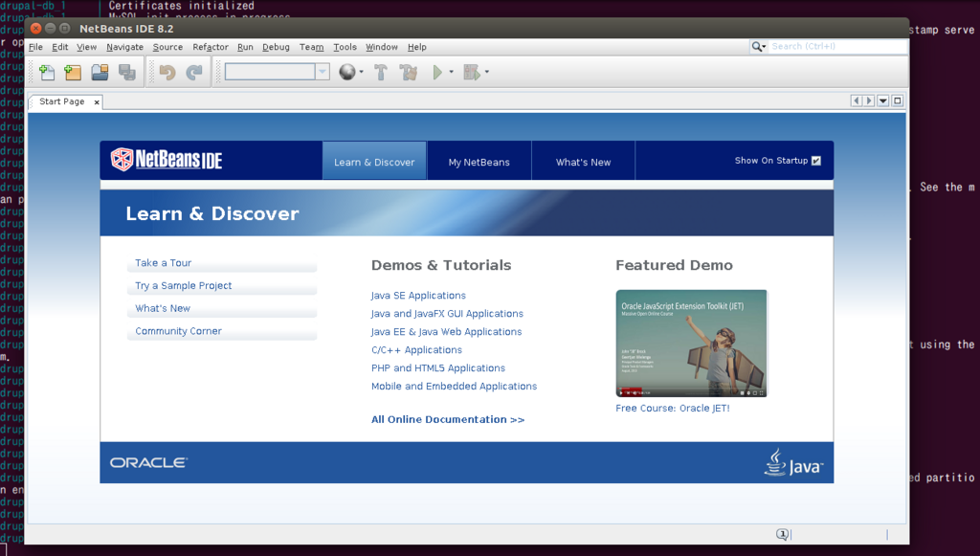
Task: Click the Build Project hammer icon
Action: point(381,73)
